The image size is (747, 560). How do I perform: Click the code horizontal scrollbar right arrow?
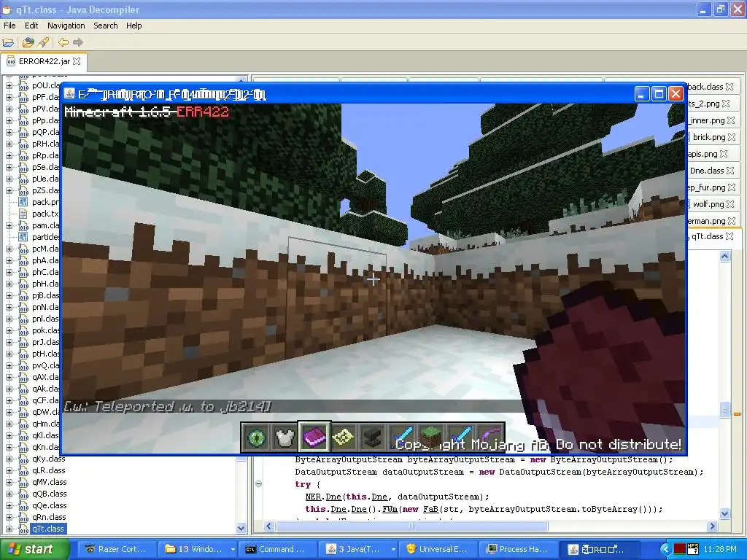click(x=712, y=526)
